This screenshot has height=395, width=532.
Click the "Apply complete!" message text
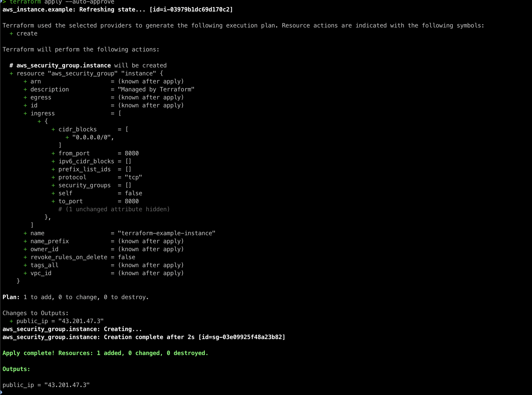(28, 353)
